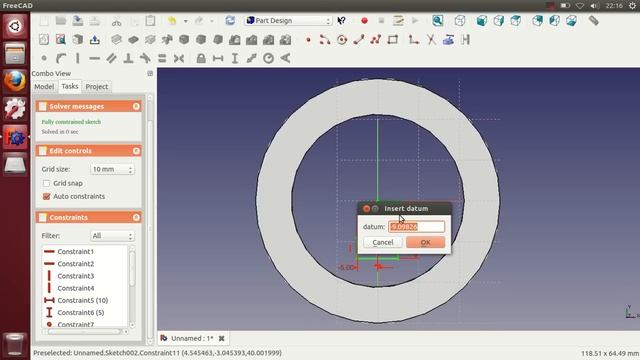Image resolution: width=640 pixels, height=360 pixels.
Task: Select the External geometry tool
Action: click(x=449, y=40)
